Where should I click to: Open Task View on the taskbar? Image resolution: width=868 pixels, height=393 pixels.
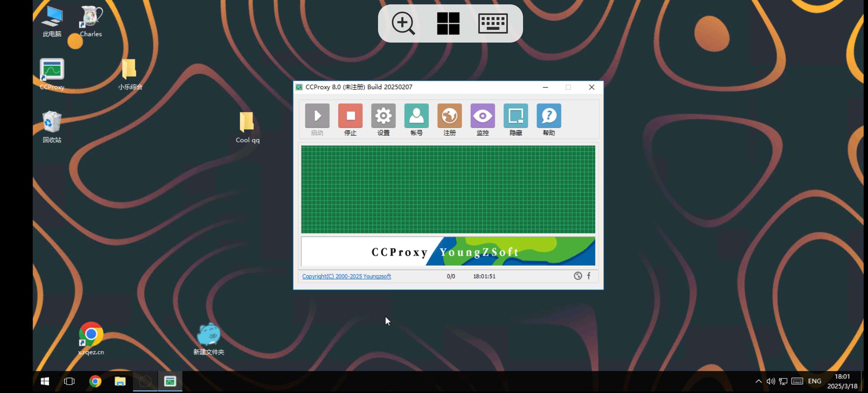tap(69, 381)
